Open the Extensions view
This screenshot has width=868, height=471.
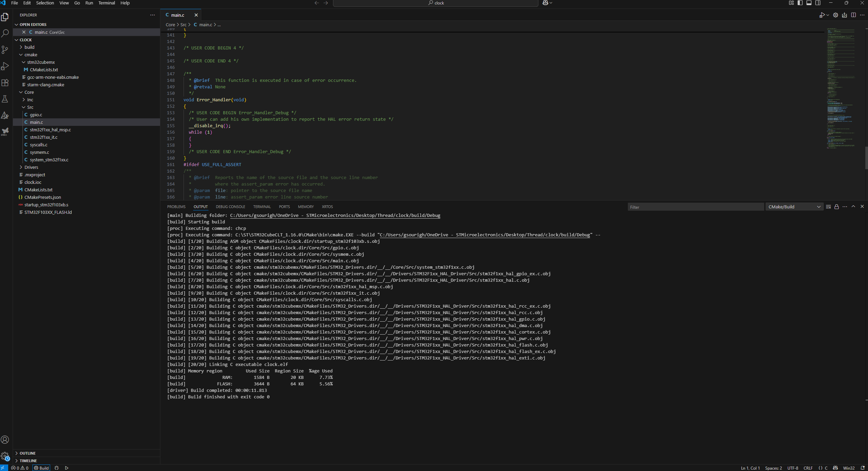5,83
